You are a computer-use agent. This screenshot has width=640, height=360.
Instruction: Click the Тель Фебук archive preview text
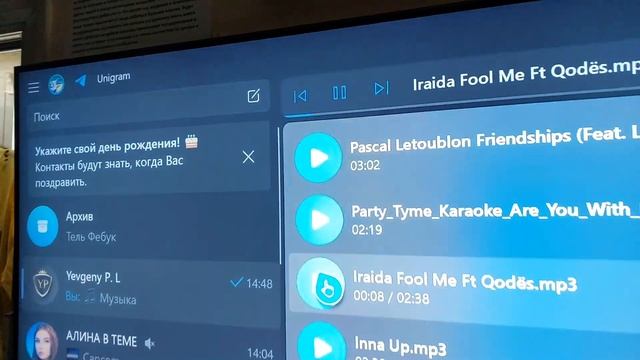(x=91, y=237)
